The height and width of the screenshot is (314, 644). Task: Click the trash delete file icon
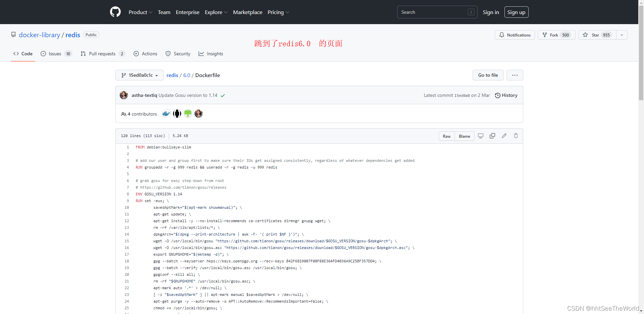[x=516, y=136]
